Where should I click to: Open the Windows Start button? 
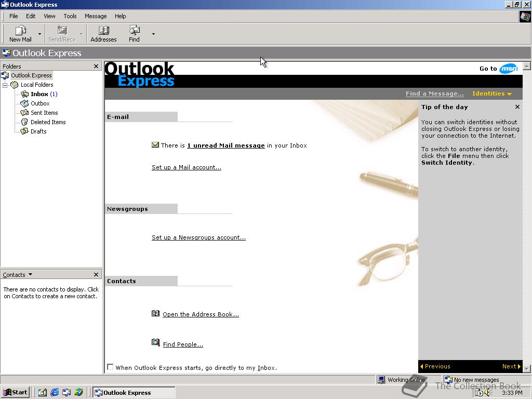[16, 393]
